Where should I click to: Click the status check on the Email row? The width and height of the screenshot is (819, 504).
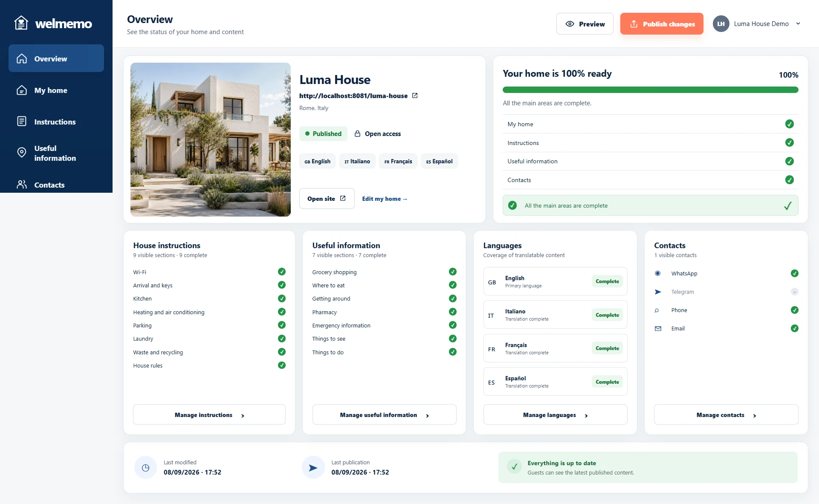click(794, 328)
